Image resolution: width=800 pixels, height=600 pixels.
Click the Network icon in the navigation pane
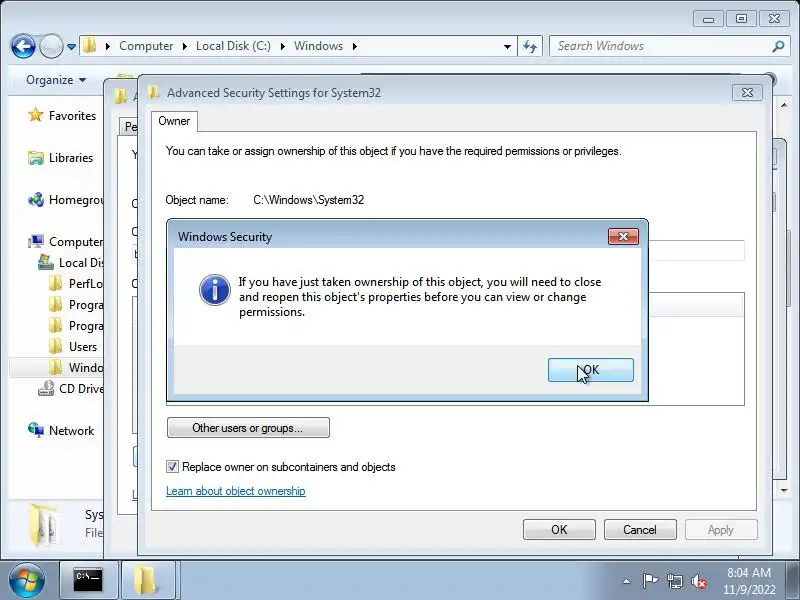click(x=35, y=430)
